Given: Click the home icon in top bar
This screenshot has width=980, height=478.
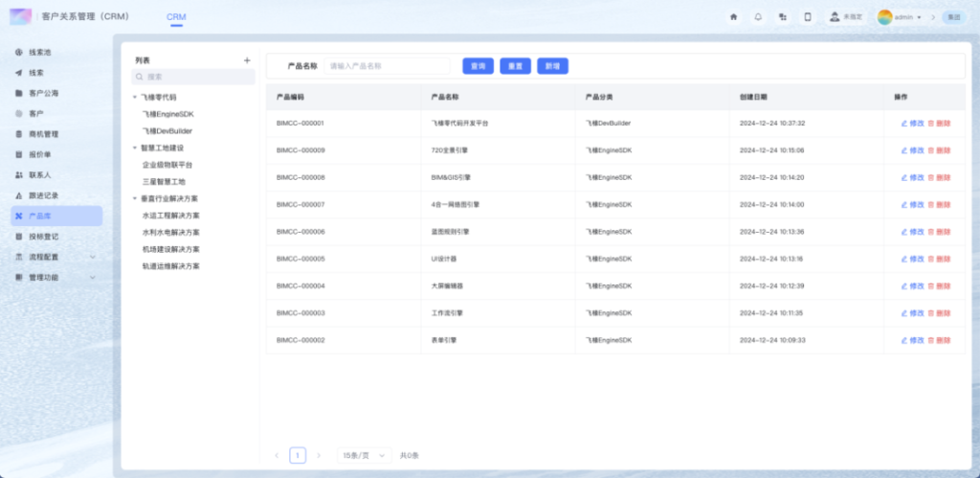Looking at the screenshot, I should tap(733, 16).
